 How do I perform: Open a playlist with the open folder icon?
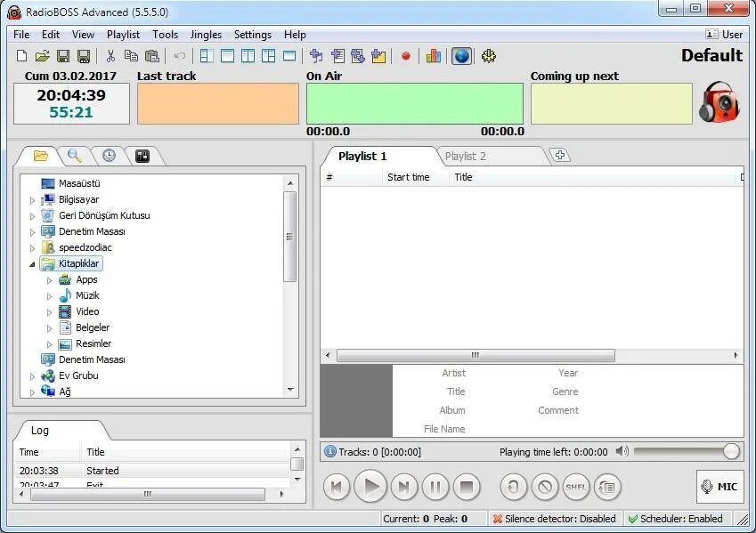43,56
